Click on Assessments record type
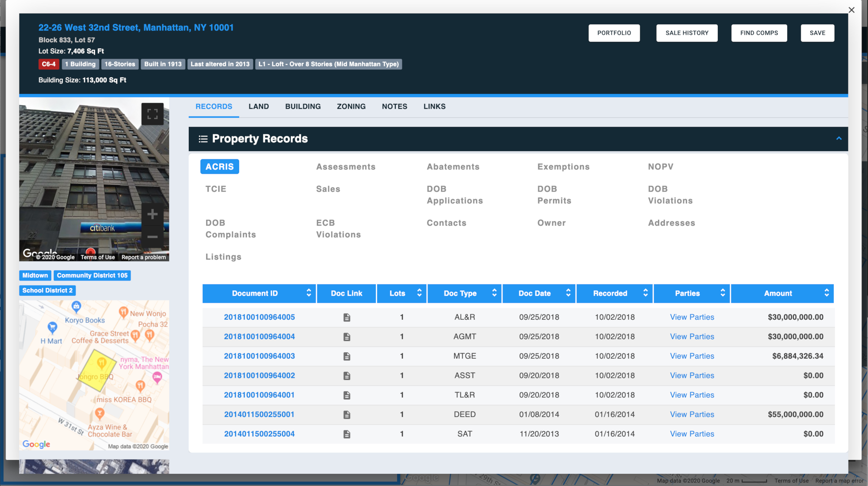868x486 pixels. click(x=346, y=166)
